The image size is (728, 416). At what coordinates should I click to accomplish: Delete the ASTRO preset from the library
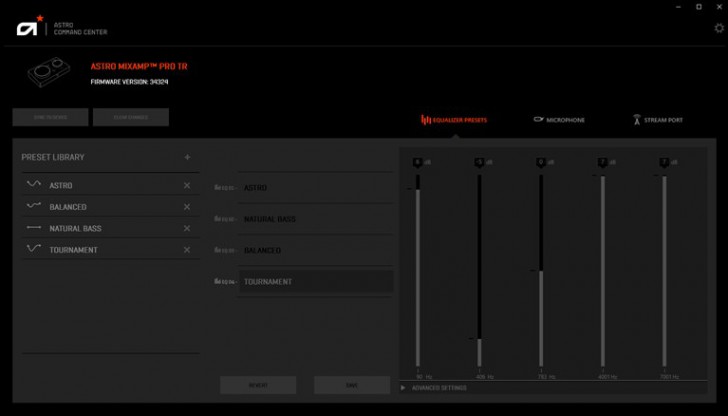click(187, 185)
